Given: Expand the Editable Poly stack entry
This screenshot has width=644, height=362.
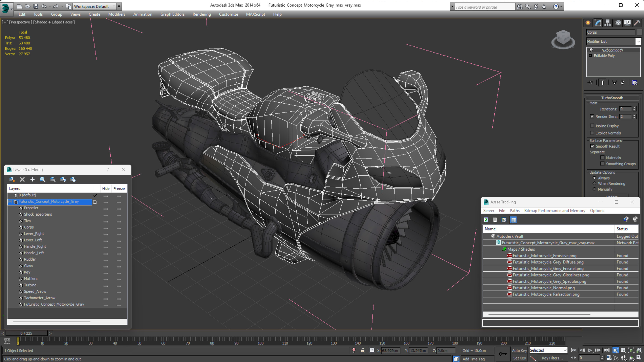Looking at the screenshot, I should tap(591, 55).
